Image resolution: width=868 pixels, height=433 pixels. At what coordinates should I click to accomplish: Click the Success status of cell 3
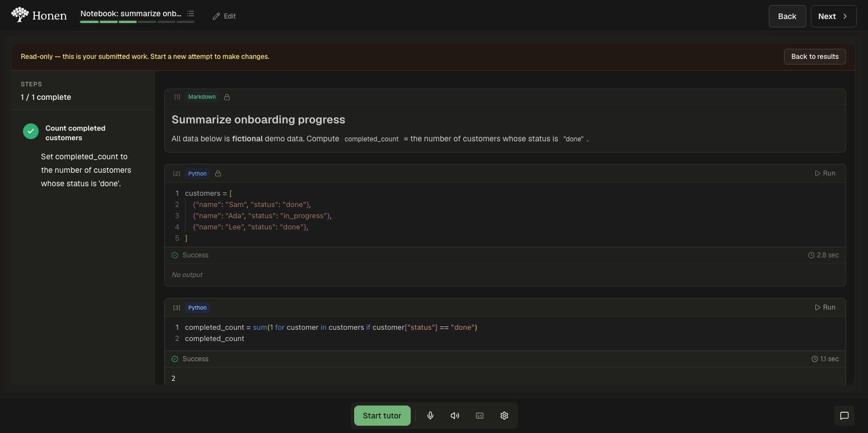click(190, 359)
